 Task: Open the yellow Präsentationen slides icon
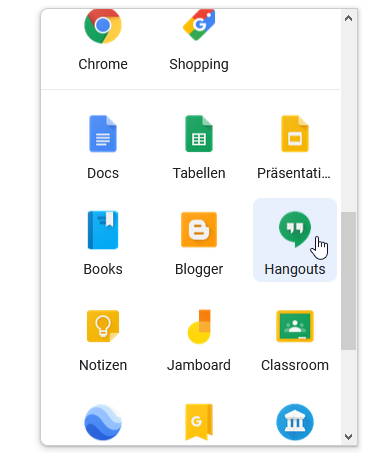[x=295, y=134]
